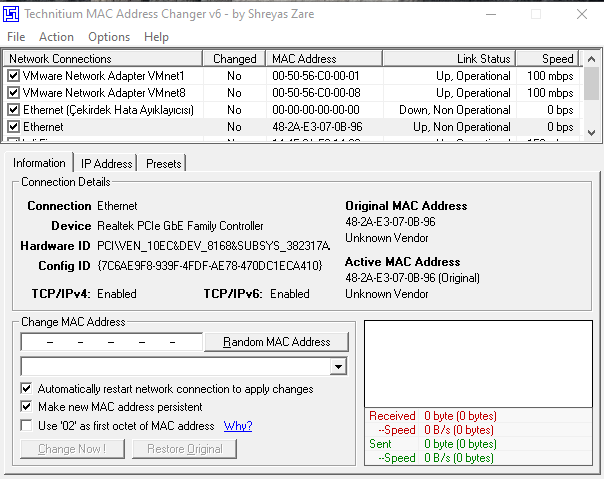Click the Active MAC Address value (Original)

(x=412, y=278)
